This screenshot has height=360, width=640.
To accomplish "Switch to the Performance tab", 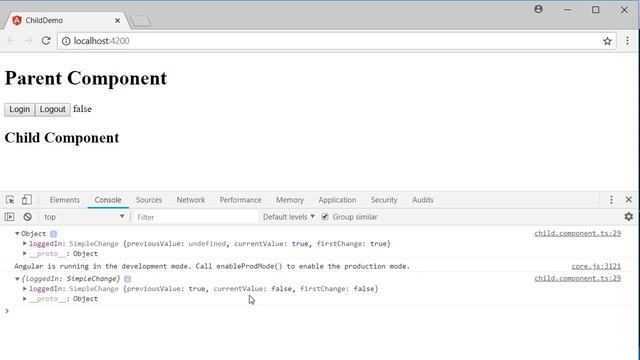I will (240, 200).
